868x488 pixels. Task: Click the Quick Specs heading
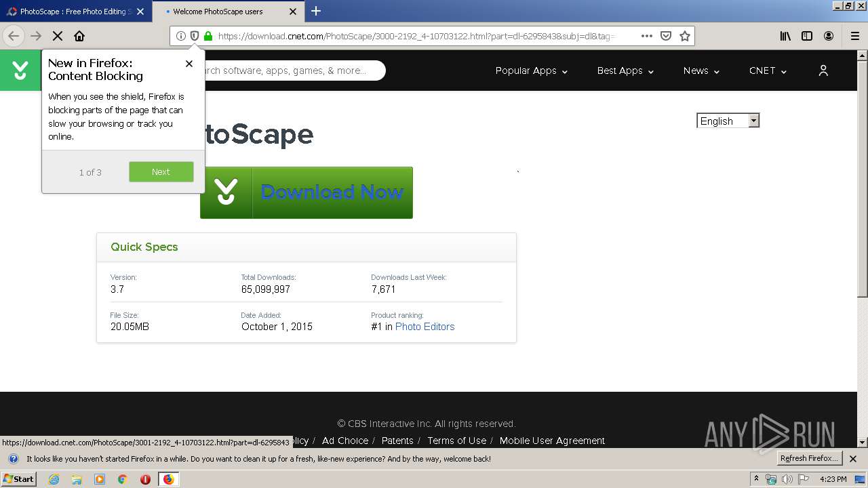click(144, 247)
